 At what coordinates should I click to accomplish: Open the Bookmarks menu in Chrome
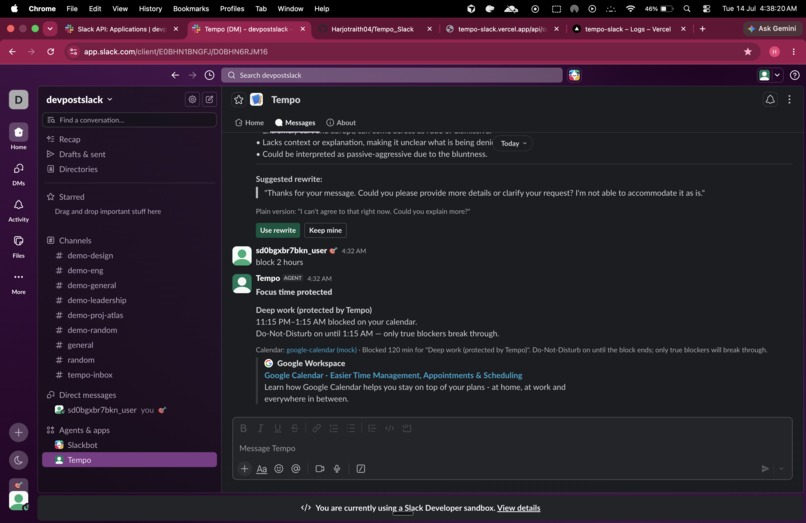pos(191,9)
